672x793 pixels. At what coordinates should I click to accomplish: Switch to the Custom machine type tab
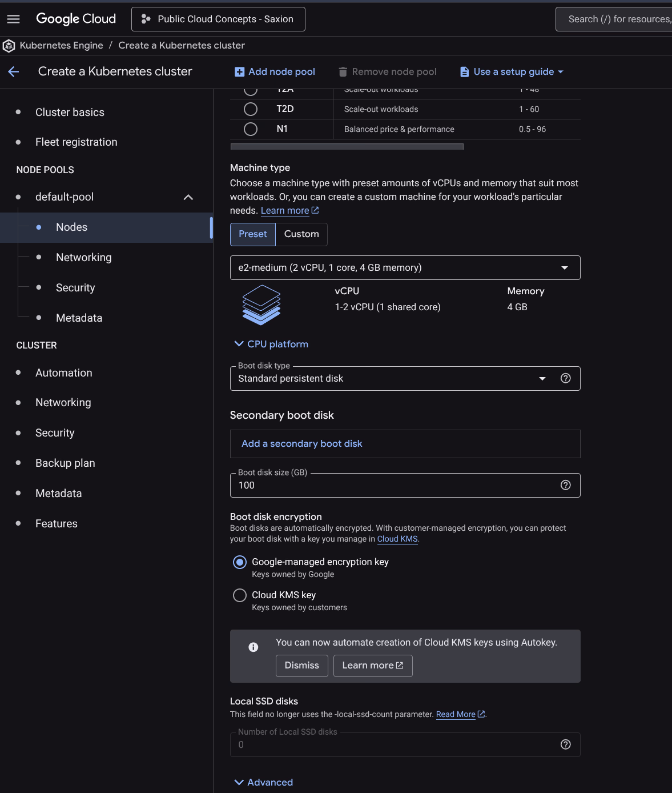[301, 234]
